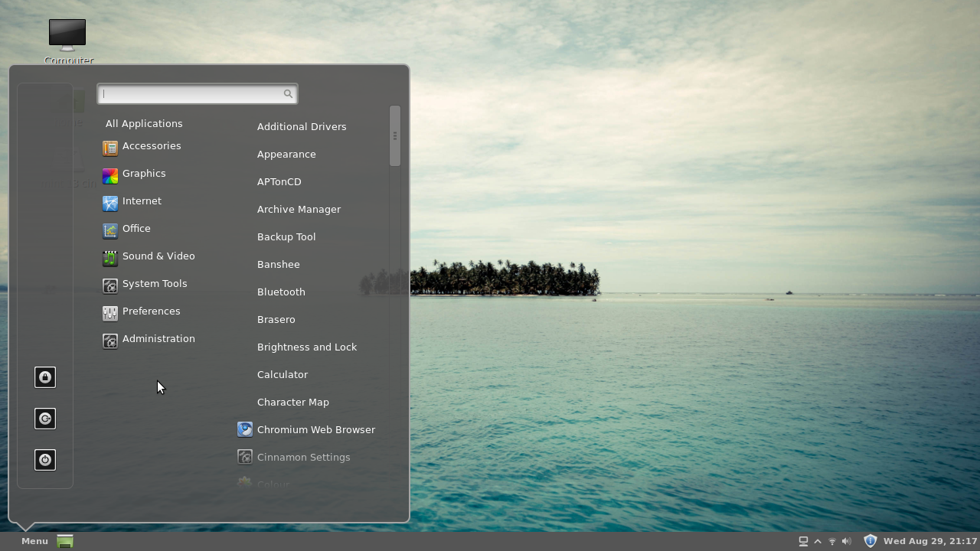This screenshot has width=980, height=551.
Task: Launch Chromium Web Browser
Action: click(315, 430)
